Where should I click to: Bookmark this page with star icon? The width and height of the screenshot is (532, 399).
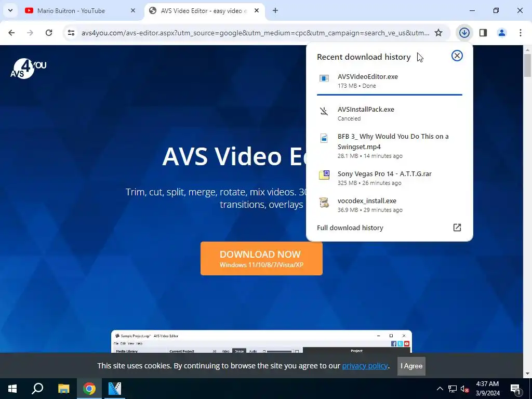(x=438, y=33)
